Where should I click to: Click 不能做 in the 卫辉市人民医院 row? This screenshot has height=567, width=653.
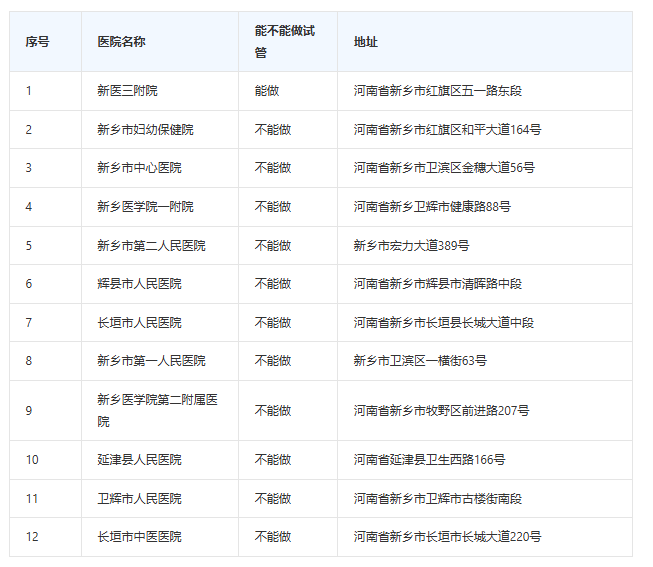(273, 499)
